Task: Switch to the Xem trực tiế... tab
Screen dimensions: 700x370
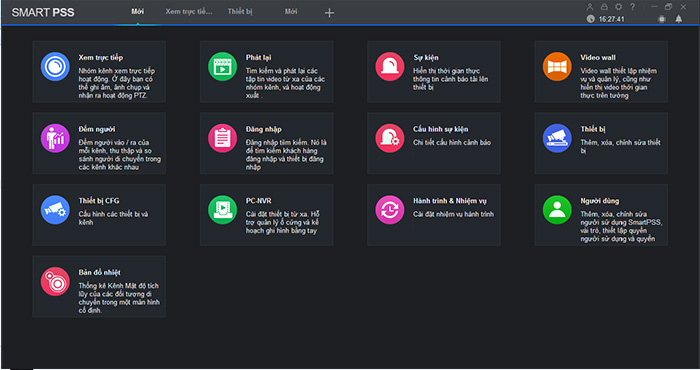Action: [x=189, y=12]
